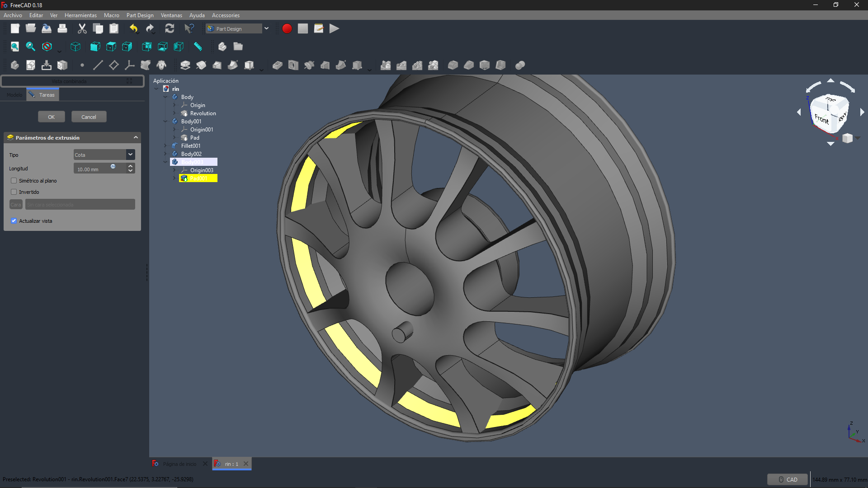Expand the Fillet001 tree node

click(x=165, y=145)
